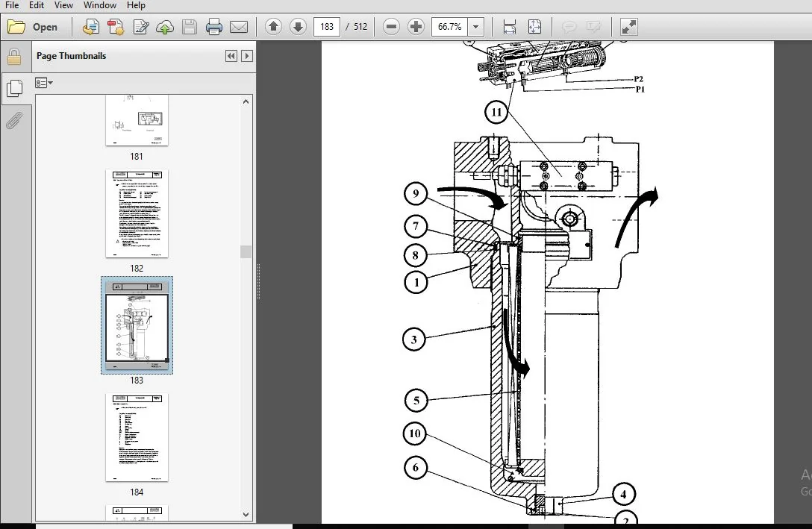This screenshot has width=812, height=529.
Task: Click the page number field showing 183
Action: (x=327, y=27)
